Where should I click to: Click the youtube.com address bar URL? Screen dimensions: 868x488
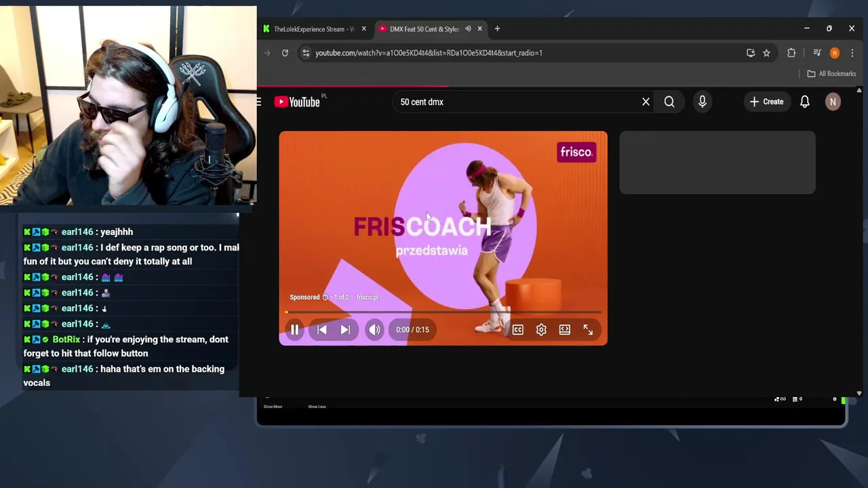point(429,53)
